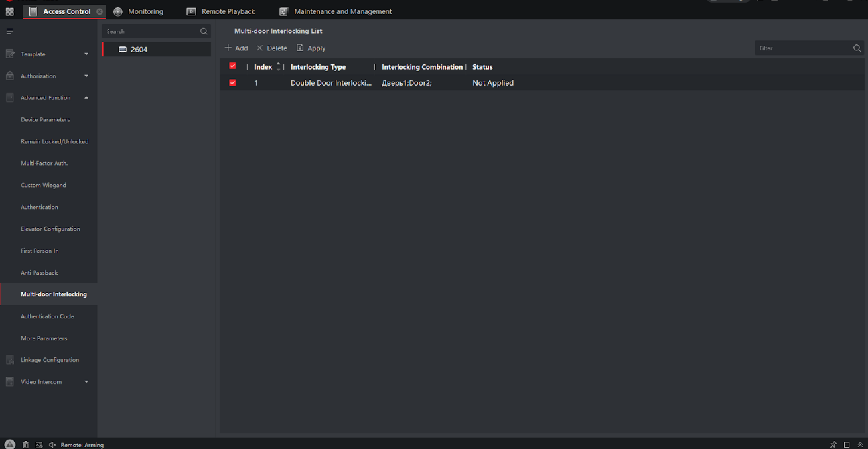Expand the Authorization section arrow
Viewport: 868px width, 449px height.
point(86,76)
